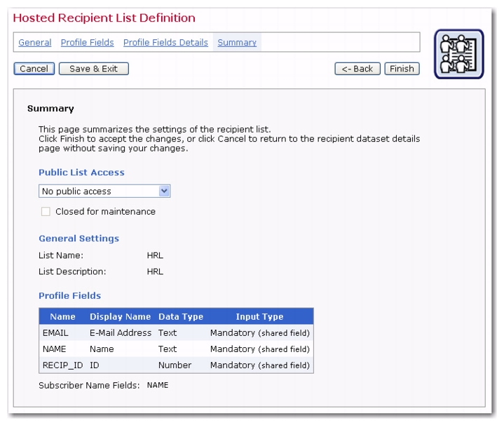Select the EMAIL field name cell
504x432 pixels.
(x=55, y=332)
